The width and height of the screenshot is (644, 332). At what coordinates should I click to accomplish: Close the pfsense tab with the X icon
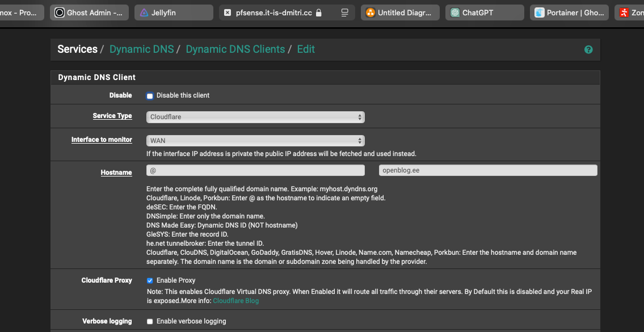pyautogui.click(x=228, y=12)
